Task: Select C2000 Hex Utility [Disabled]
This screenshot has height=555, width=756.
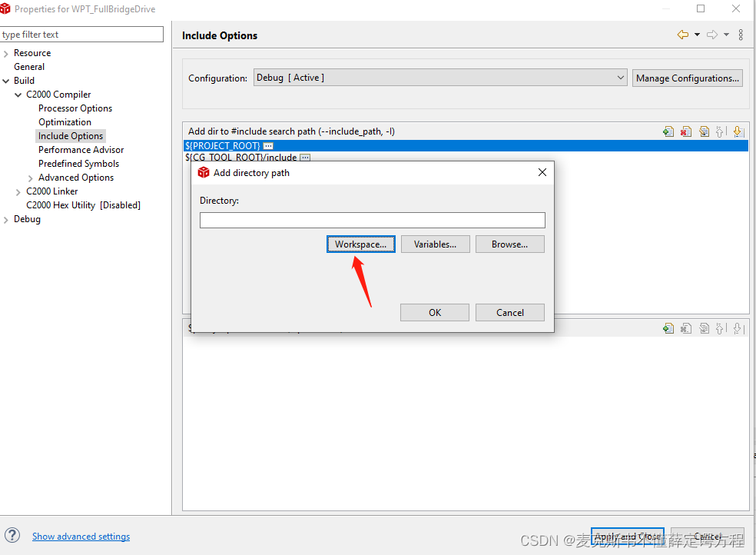Action: point(83,205)
